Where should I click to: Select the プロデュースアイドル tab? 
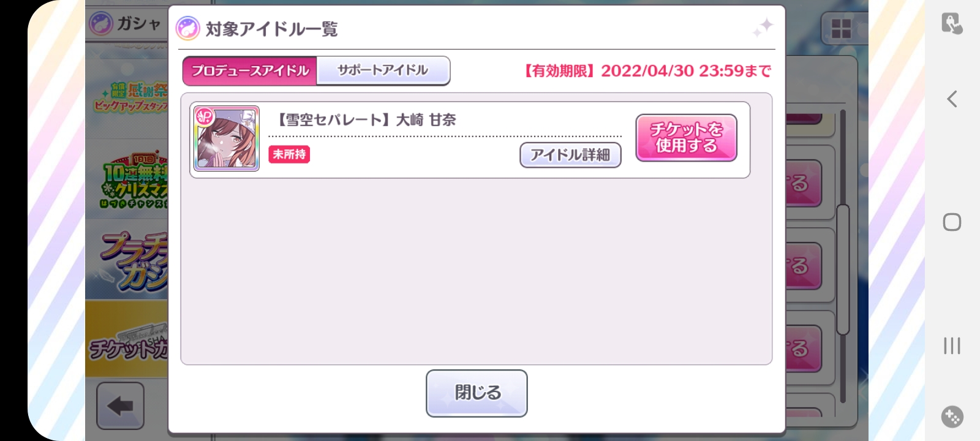[x=250, y=70]
